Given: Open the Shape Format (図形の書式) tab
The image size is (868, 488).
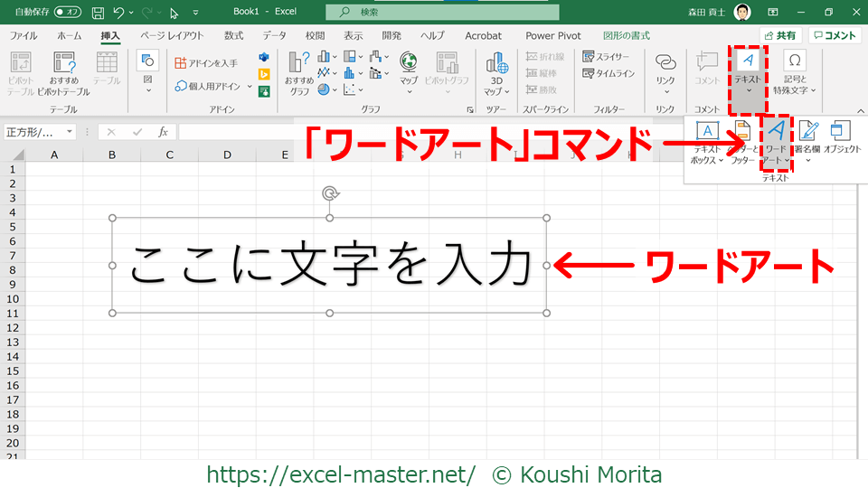Looking at the screenshot, I should click(x=627, y=36).
